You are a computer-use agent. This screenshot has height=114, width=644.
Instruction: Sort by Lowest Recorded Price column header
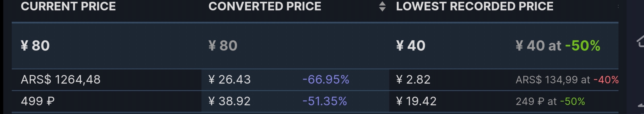(474, 6)
